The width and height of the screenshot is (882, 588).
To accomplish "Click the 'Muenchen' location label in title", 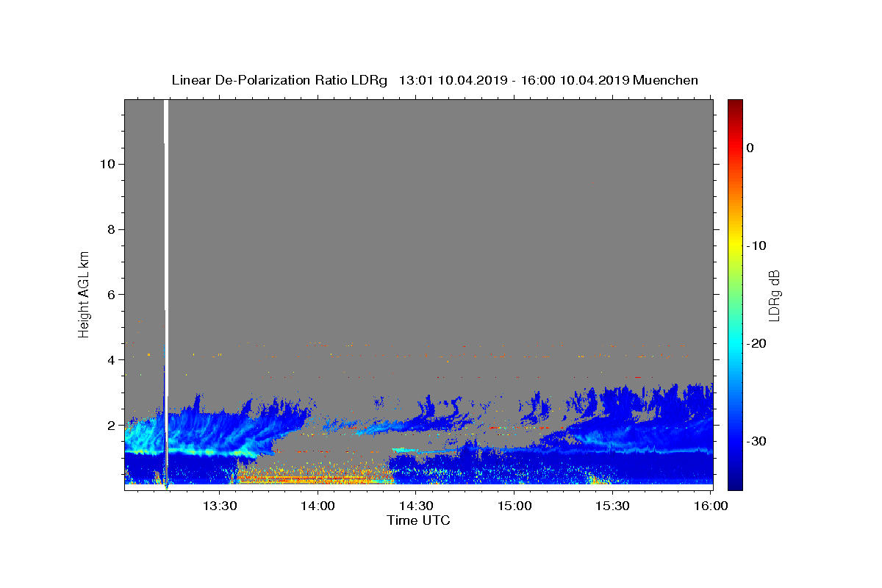I will point(665,80).
